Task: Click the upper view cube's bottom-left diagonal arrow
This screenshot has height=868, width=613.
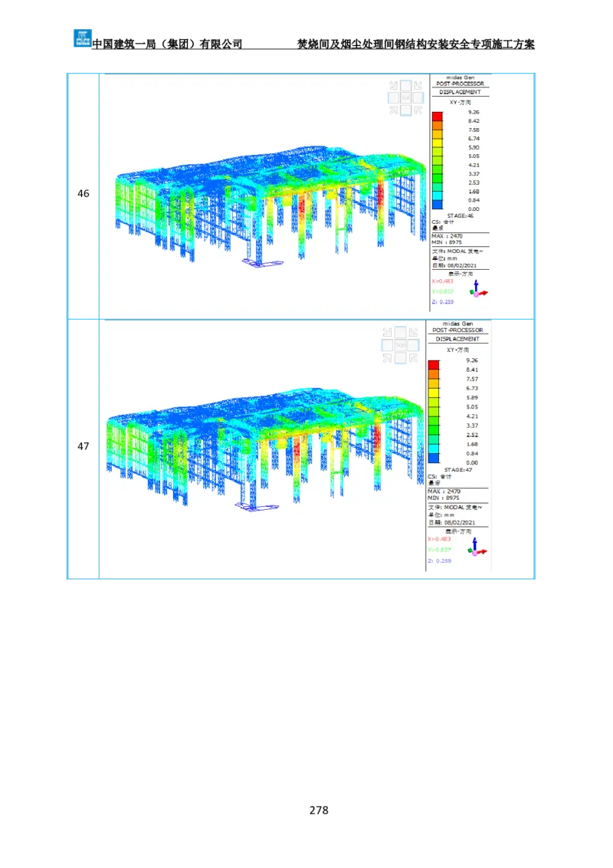Action: [394, 110]
